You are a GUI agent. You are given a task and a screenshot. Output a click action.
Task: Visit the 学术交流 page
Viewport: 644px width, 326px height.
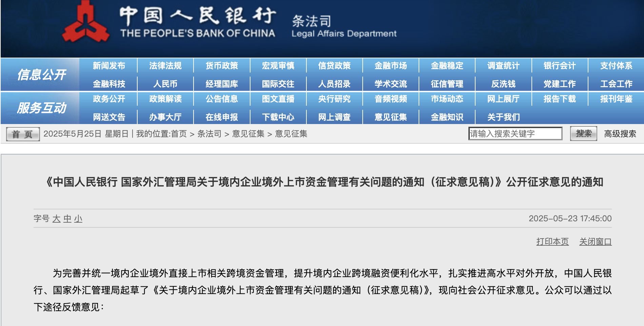(x=390, y=84)
